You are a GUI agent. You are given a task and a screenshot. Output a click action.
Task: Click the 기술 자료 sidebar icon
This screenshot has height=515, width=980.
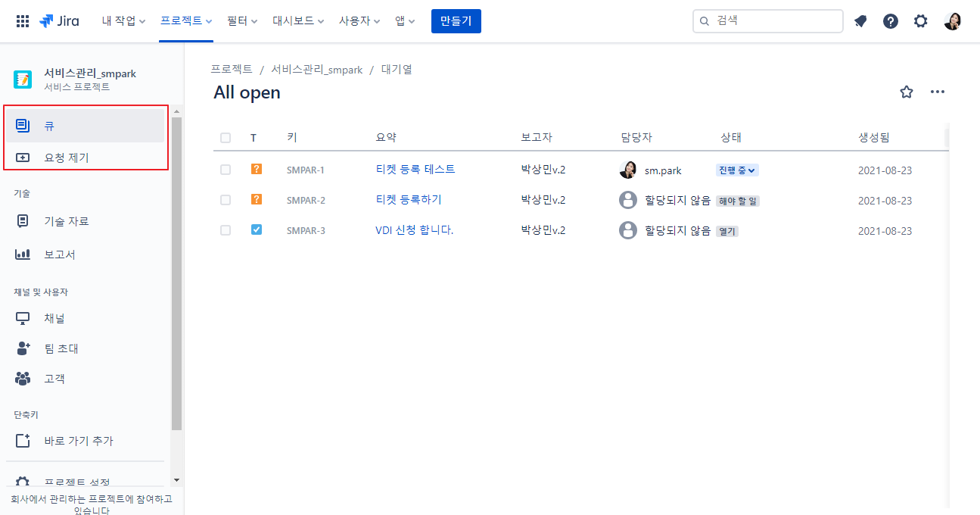click(x=23, y=221)
